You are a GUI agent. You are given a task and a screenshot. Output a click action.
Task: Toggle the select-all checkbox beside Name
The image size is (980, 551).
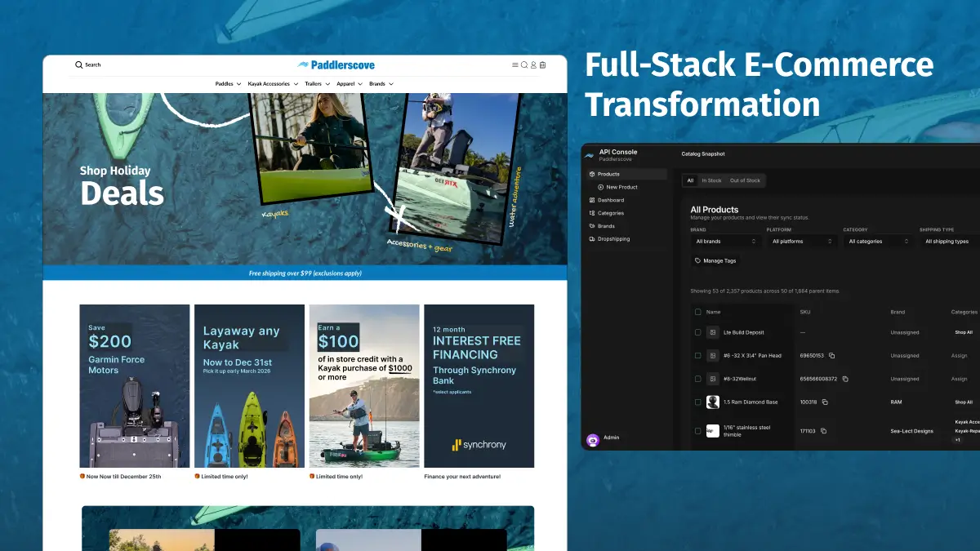(x=697, y=312)
